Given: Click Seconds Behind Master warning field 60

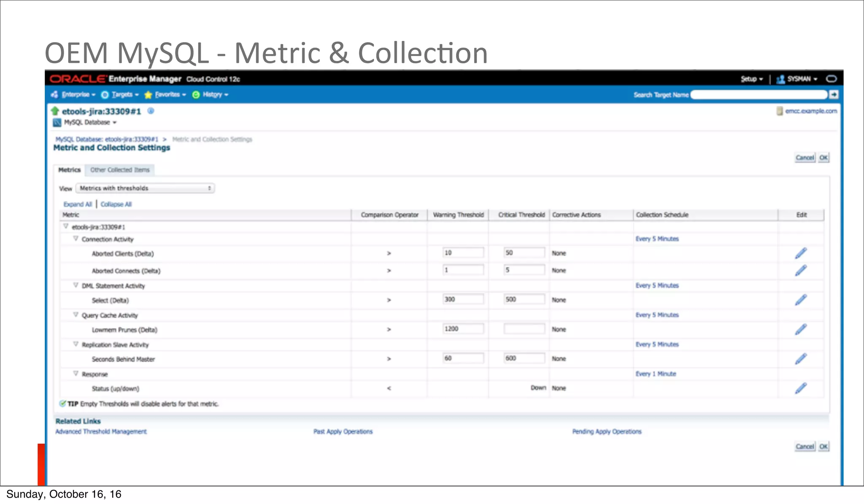Looking at the screenshot, I should click(x=463, y=358).
